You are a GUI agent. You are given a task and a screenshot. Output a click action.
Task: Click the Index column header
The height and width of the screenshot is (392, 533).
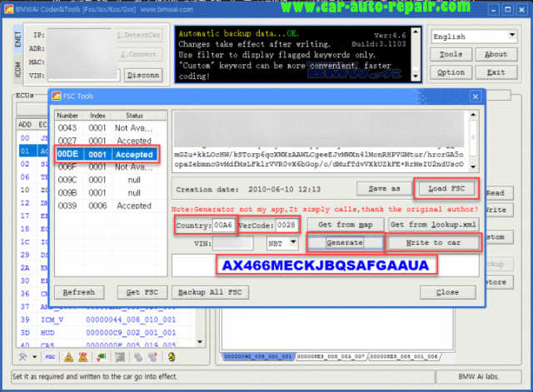97,116
